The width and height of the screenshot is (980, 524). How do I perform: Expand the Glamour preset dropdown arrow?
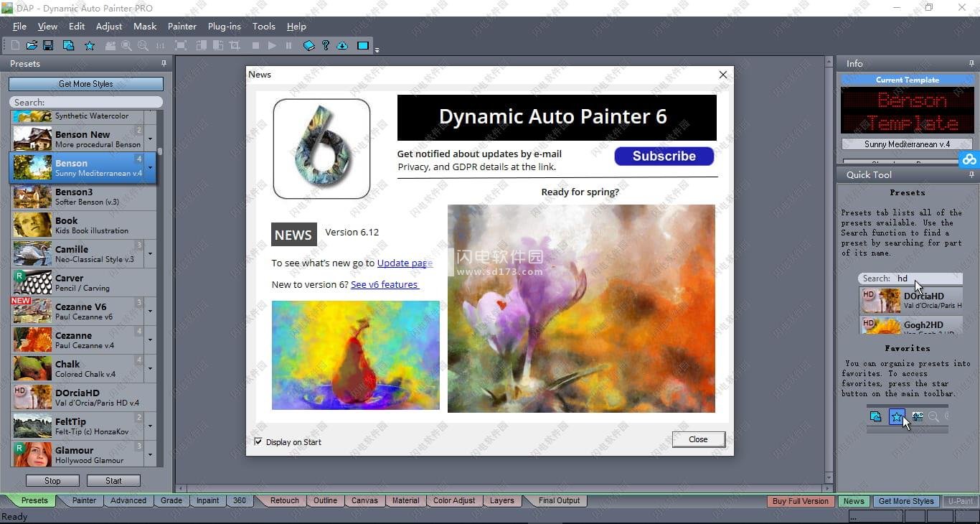(x=150, y=454)
